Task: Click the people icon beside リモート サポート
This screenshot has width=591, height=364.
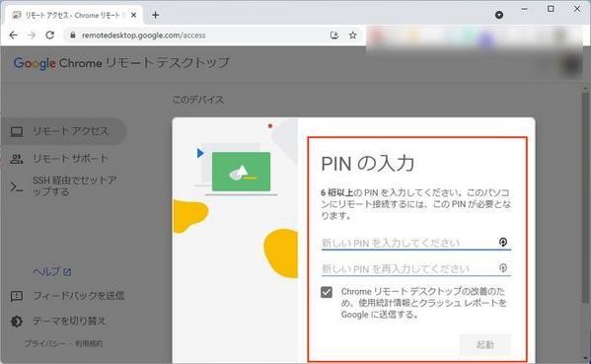Action: coord(16,159)
